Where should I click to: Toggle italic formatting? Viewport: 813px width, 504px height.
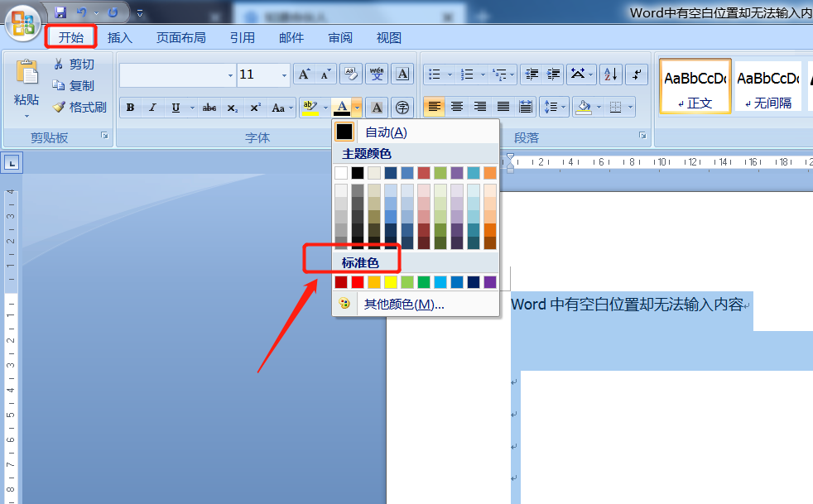pyautogui.click(x=152, y=108)
